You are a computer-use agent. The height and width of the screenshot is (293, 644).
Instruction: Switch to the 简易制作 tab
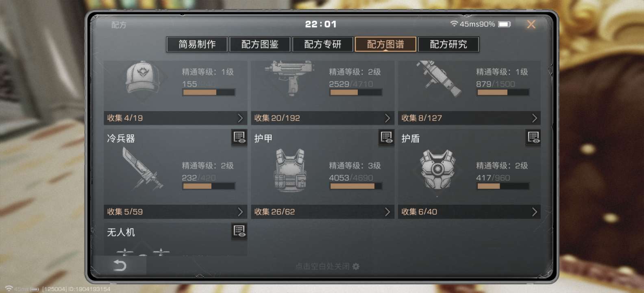point(197,44)
